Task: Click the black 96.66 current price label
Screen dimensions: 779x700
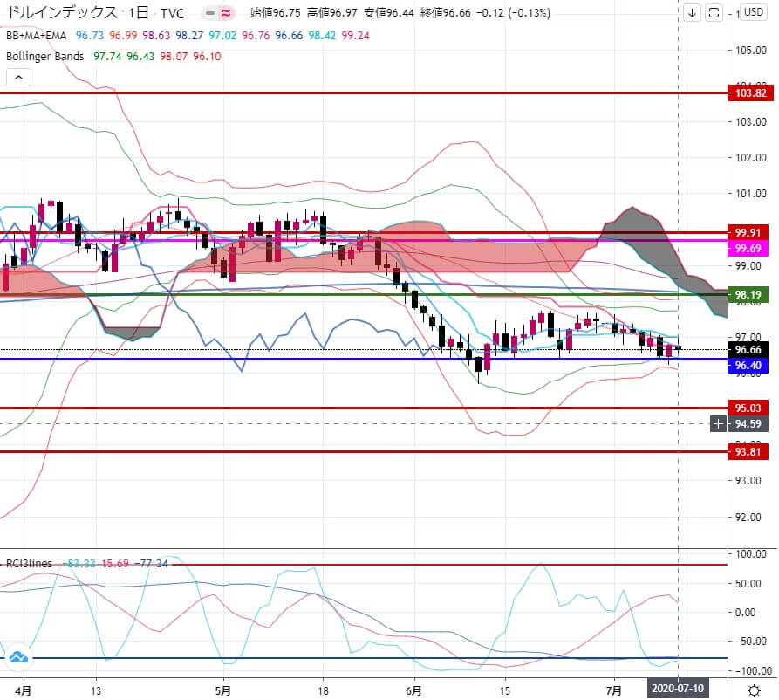Action: click(x=748, y=349)
